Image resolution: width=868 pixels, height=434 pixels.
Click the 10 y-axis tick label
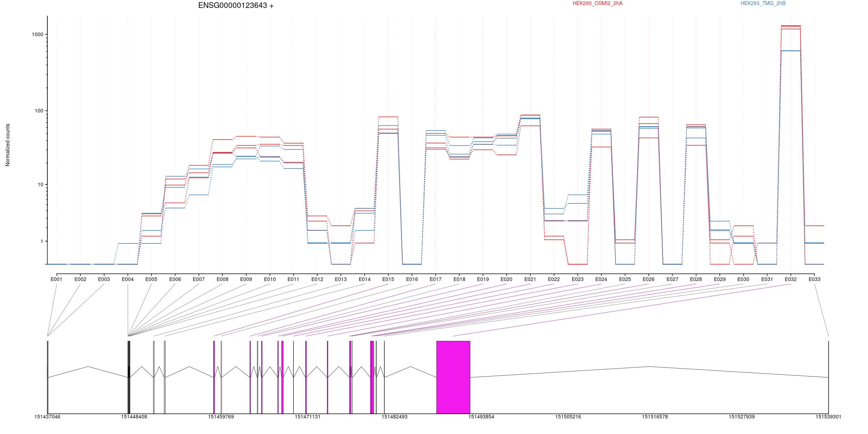pyautogui.click(x=40, y=184)
